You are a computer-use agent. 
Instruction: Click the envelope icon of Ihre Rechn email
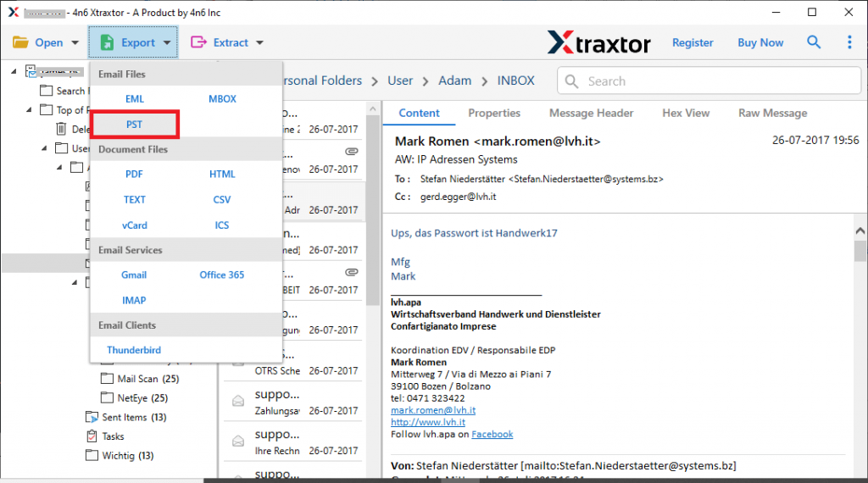(238, 441)
